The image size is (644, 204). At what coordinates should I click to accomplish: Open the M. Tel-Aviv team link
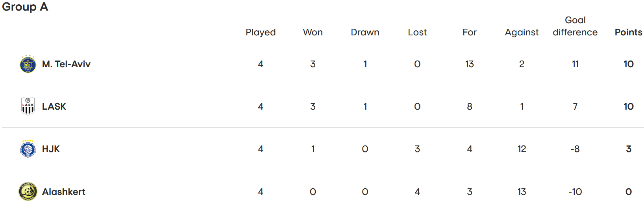pyautogui.click(x=66, y=64)
